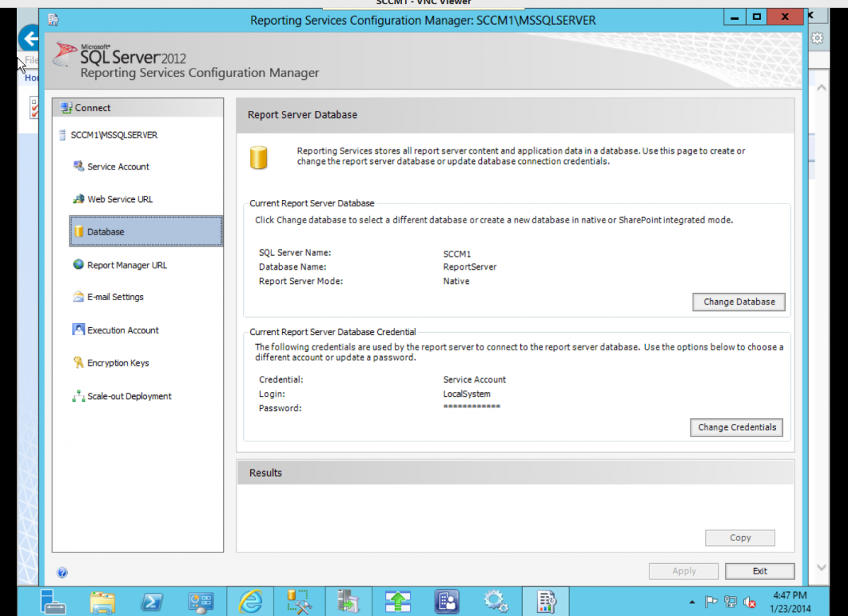
Task: Click the network tray icon
Action: [x=731, y=602]
